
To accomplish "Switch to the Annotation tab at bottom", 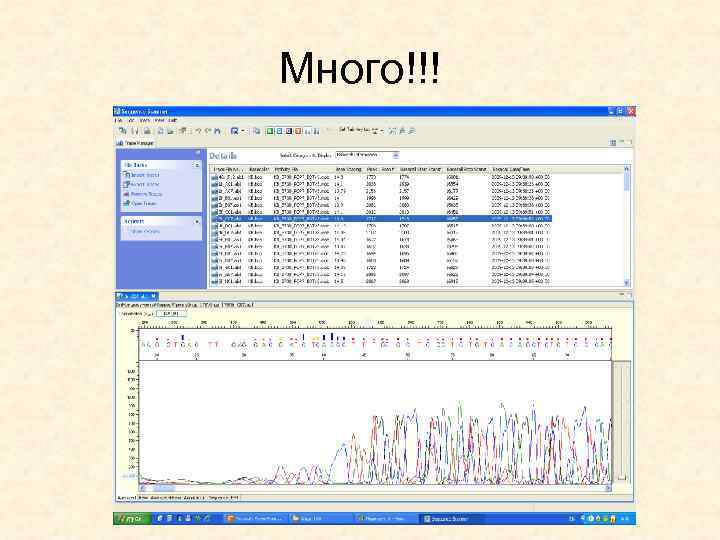I will coord(194,498).
